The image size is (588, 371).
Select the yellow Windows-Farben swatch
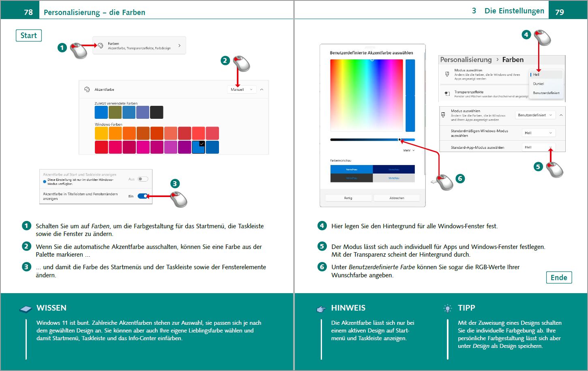(x=101, y=133)
